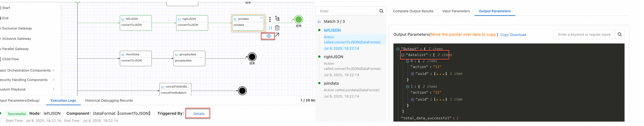Screen dimensions: 644x126
Task: Click the keyword or regular expression field
Action: tap(584, 35)
